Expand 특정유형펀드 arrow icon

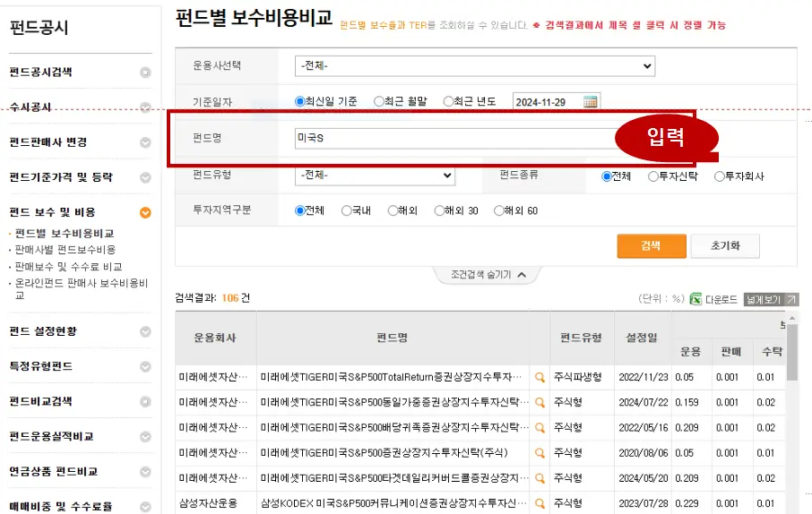(145, 366)
